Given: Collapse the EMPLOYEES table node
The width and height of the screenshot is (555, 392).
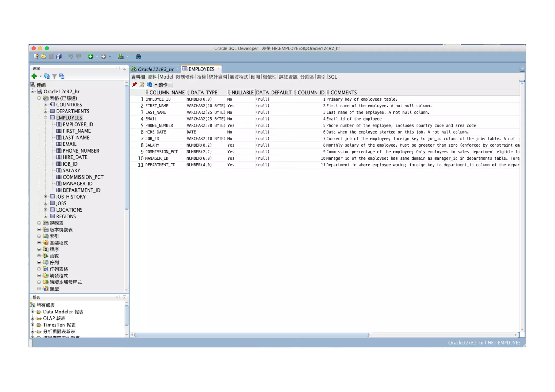Looking at the screenshot, I should point(46,118).
